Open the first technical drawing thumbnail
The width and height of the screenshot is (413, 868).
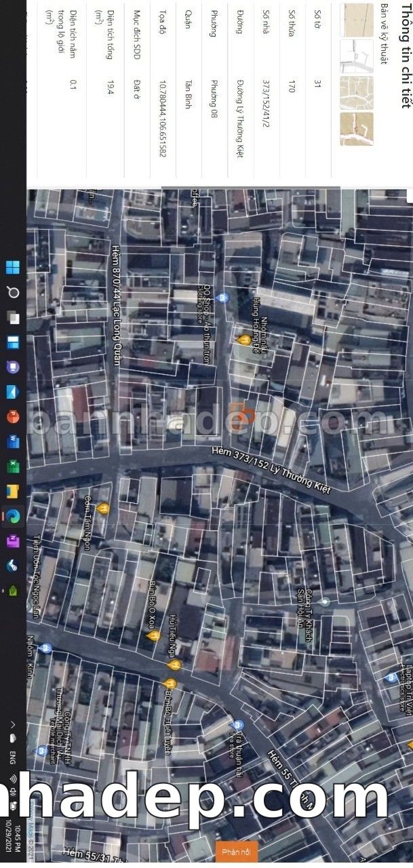coord(357,20)
